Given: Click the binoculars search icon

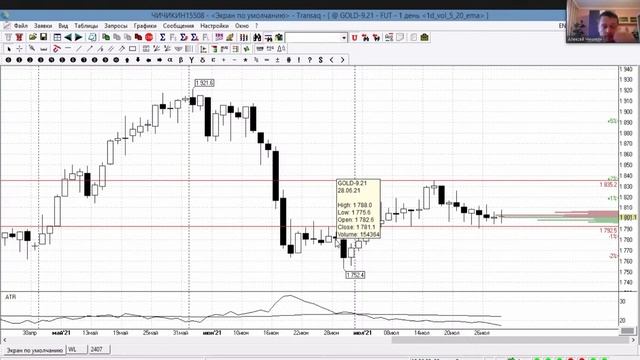Looking at the screenshot, I should 257,38.
